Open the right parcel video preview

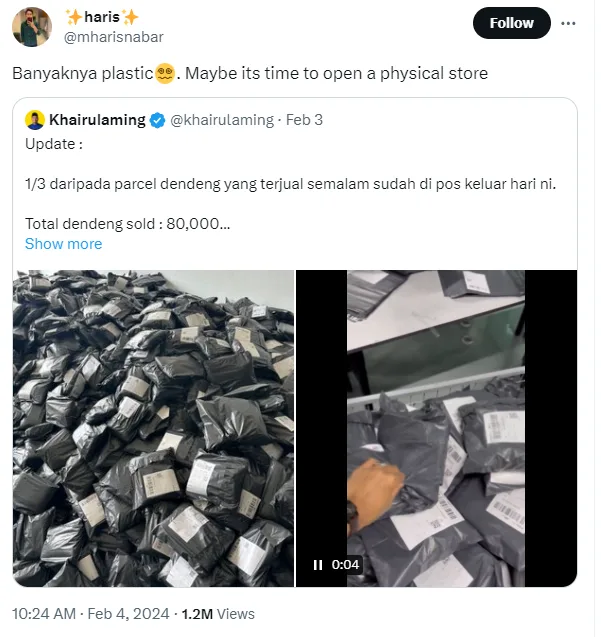436,428
